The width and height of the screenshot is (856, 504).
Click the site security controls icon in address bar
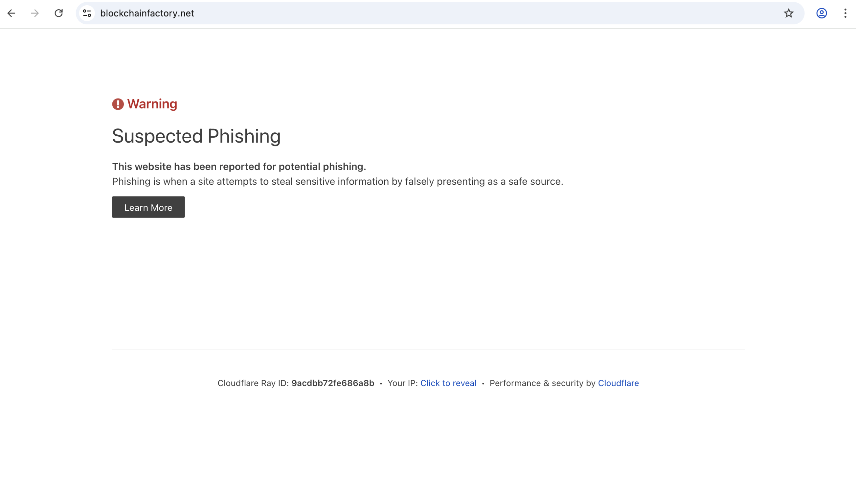coord(87,13)
